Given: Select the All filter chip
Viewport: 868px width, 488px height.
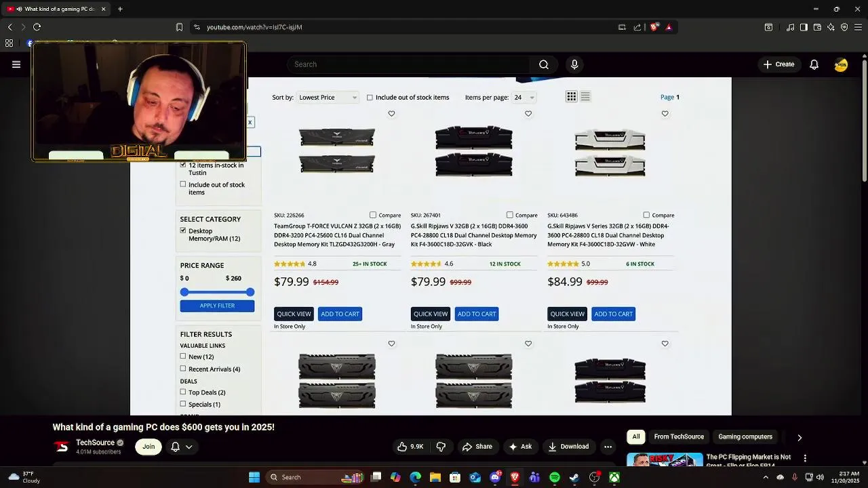Looking at the screenshot, I should pos(636,437).
